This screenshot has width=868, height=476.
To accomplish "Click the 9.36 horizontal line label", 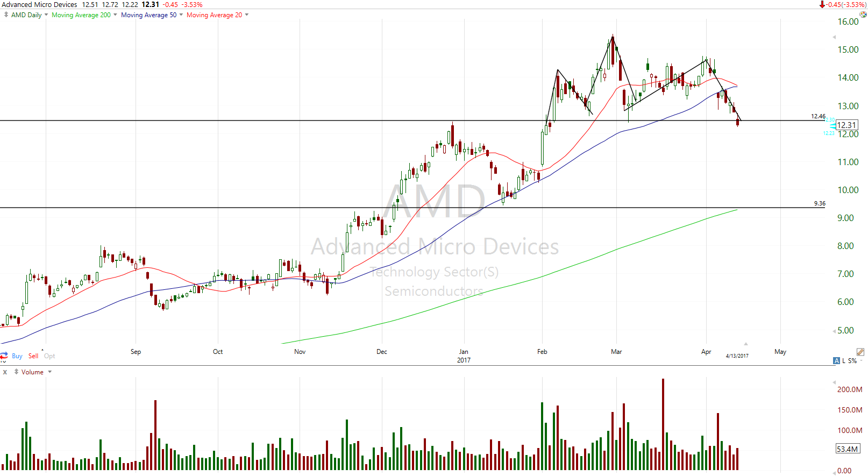I will (x=820, y=203).
